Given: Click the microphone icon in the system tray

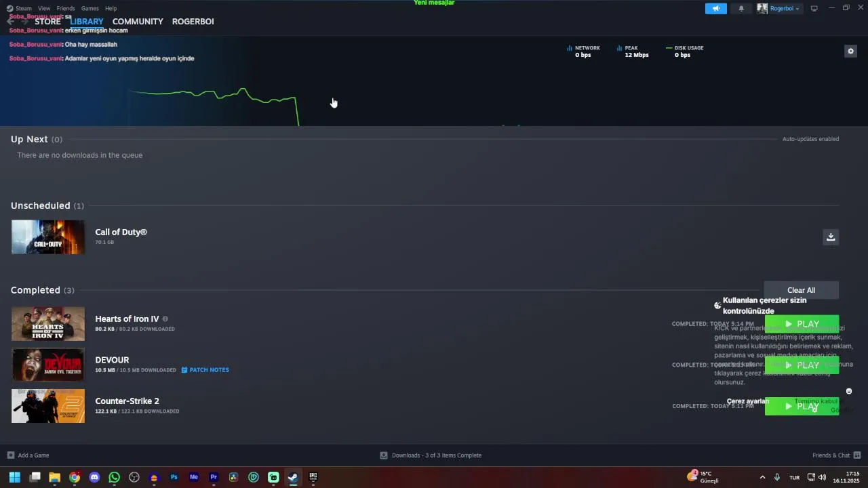Looking at the screenshot, I should 777,477.
